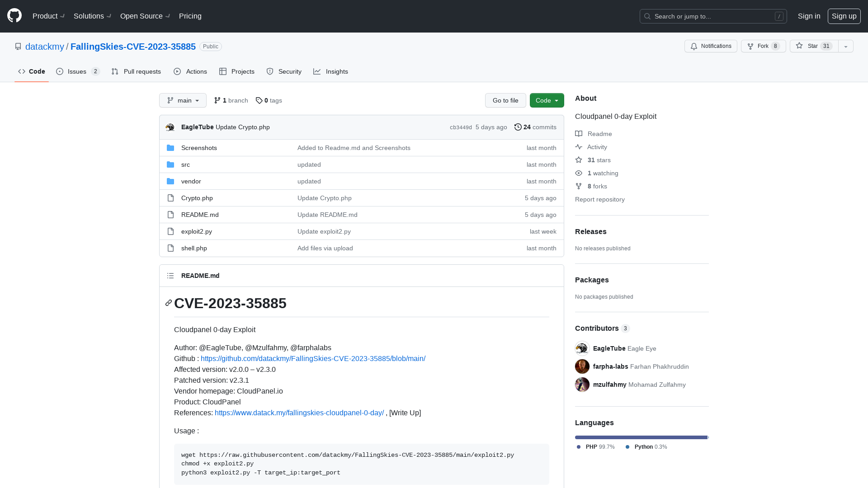
Task: Focus the Search or jump to field
Action: pos(713,16)
